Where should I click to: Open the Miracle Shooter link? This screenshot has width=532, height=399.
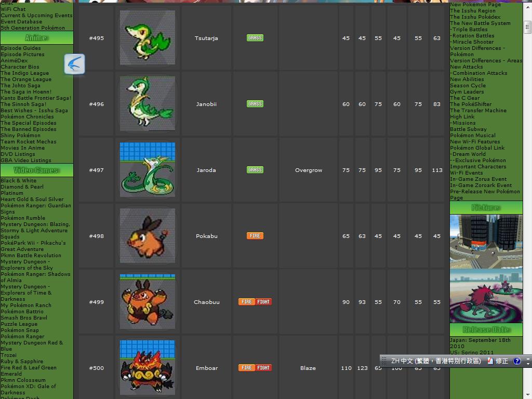[472, 42]
